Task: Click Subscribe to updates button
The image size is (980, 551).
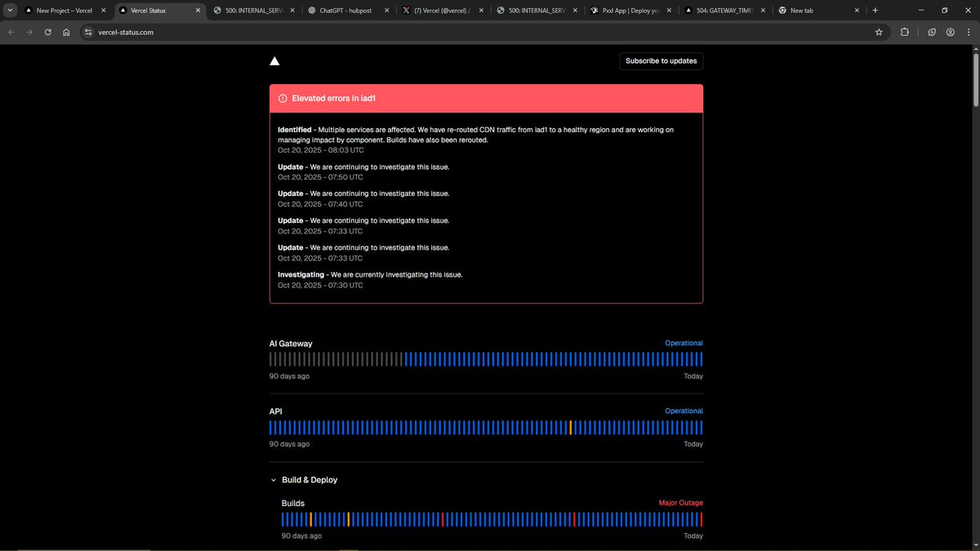Action: pos(661,61)
